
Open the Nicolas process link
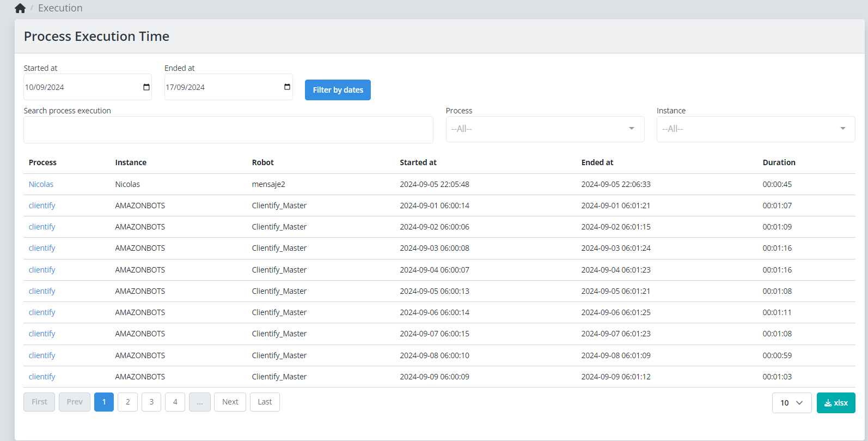41,184
